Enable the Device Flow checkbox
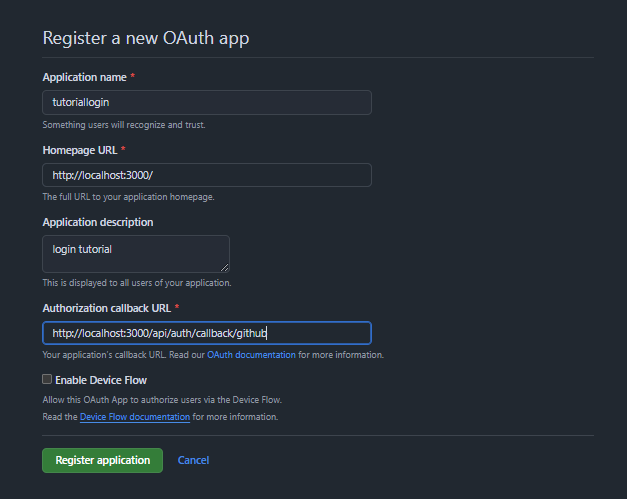The height and width of the screenshot is (499, 627). [x=47, y=379]
